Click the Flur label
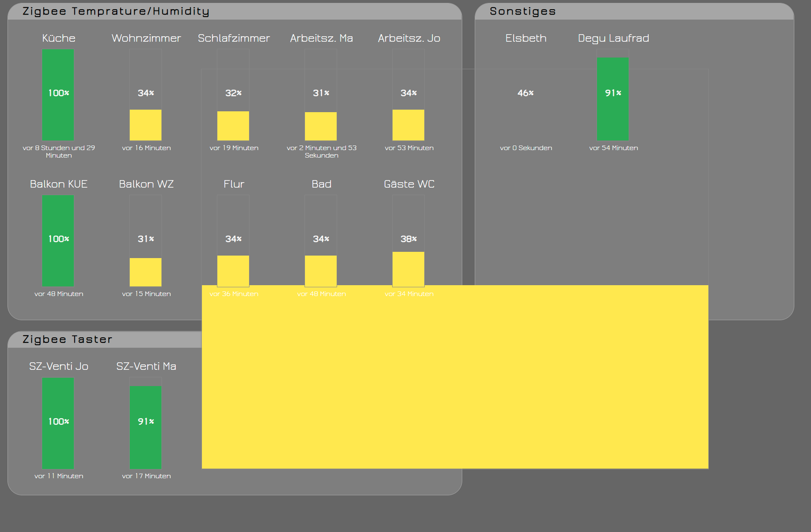 click(x=234, y=184)
